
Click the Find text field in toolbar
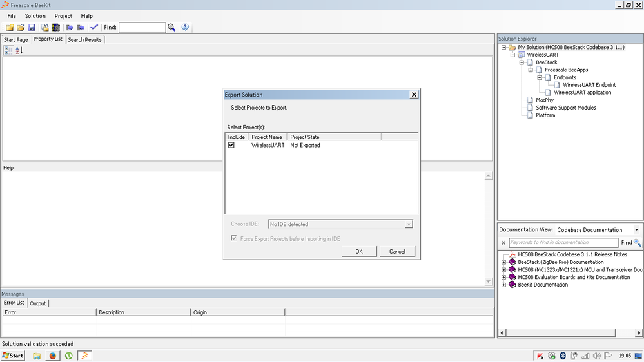pyautogui.click(x=142, y=28)
